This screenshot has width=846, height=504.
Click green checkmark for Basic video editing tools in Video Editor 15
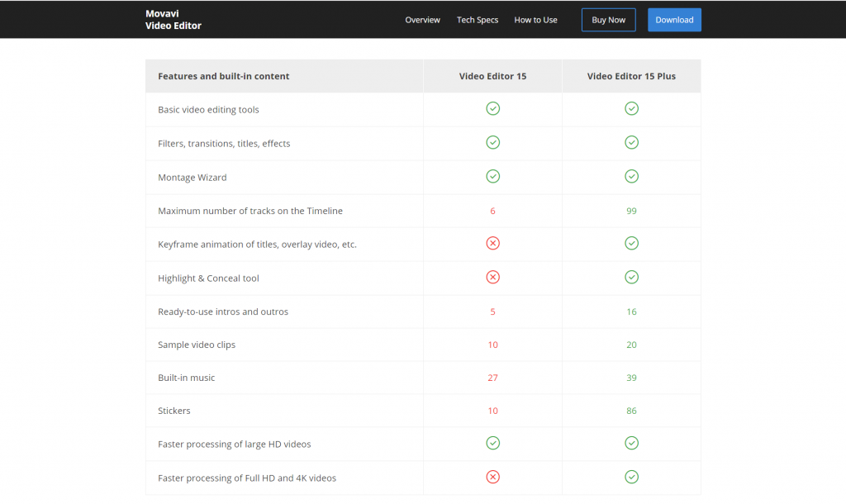click(x=492, y=109)
